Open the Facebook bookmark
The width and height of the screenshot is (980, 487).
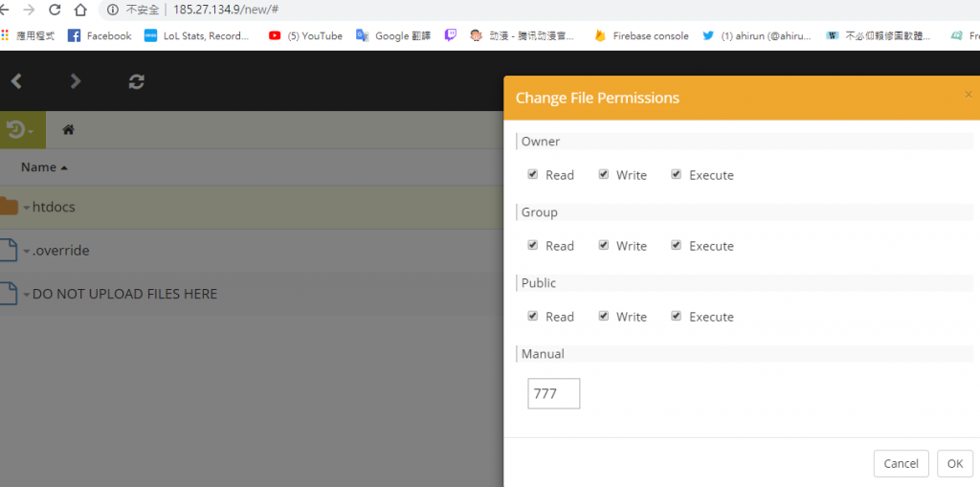[100, 35]
